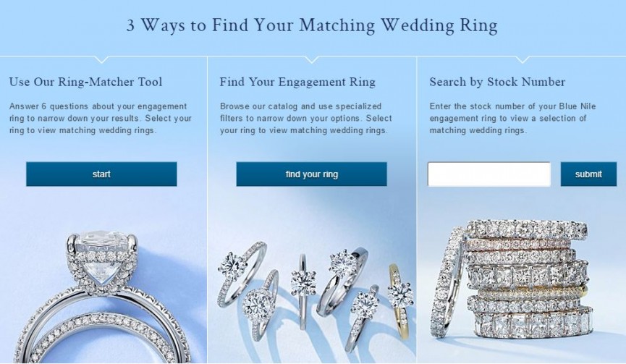The width and height of the screenshot is (626, 364).
Task: Choose the halo engagement ring in the center photo
Action: tap(261, 305)
